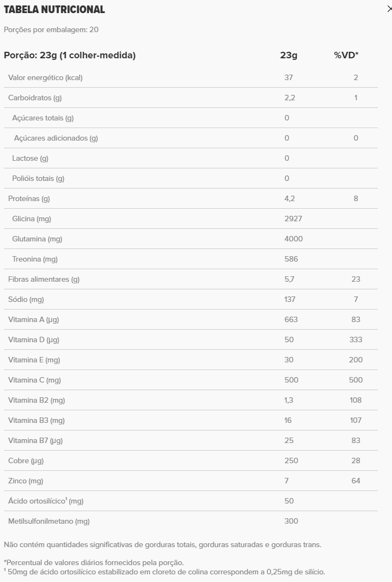Click the Tabela Nutricional heading
The image size is (392, 582).
[x=54, y=10]
